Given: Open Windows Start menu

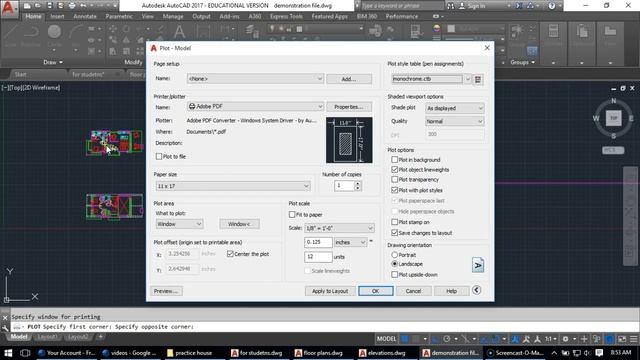Looking at the screenshot, I should [x=8, y=353].
